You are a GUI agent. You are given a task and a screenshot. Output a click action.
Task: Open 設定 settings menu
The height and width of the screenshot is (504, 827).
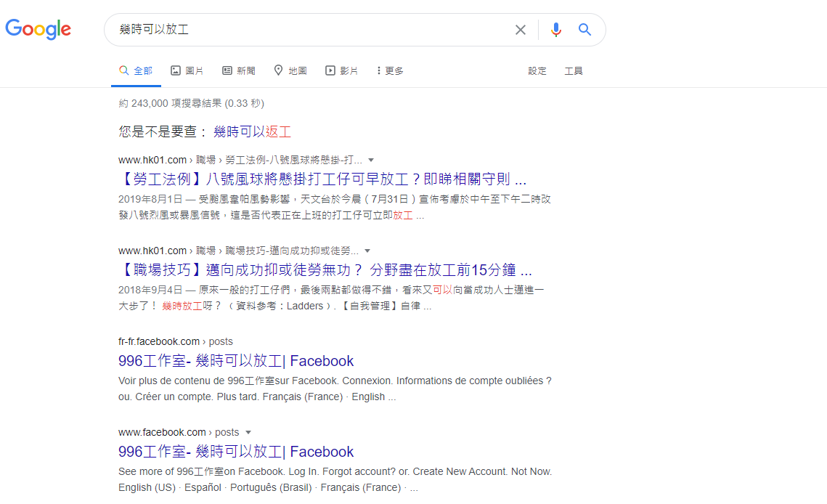[x=537, y=70]
